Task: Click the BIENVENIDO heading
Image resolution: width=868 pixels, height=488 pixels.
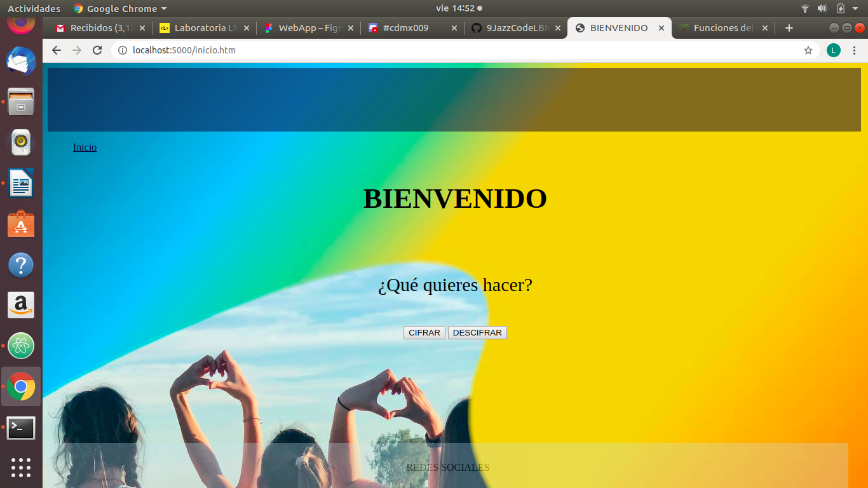Action: click(455, 199)
